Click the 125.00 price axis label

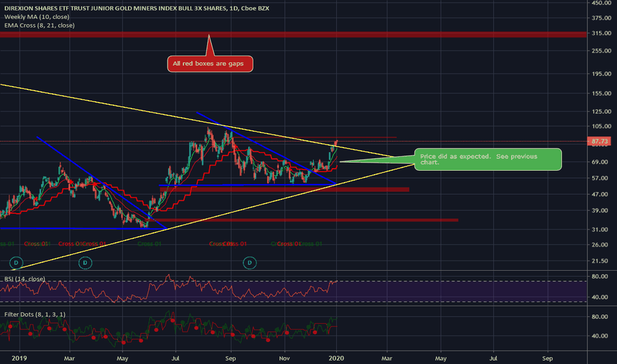click(601, 112)
